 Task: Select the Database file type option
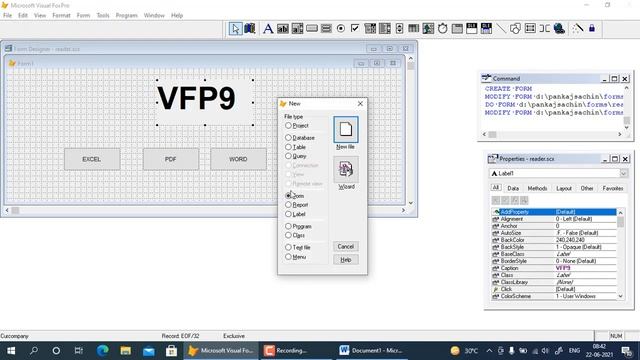[300, 138]
